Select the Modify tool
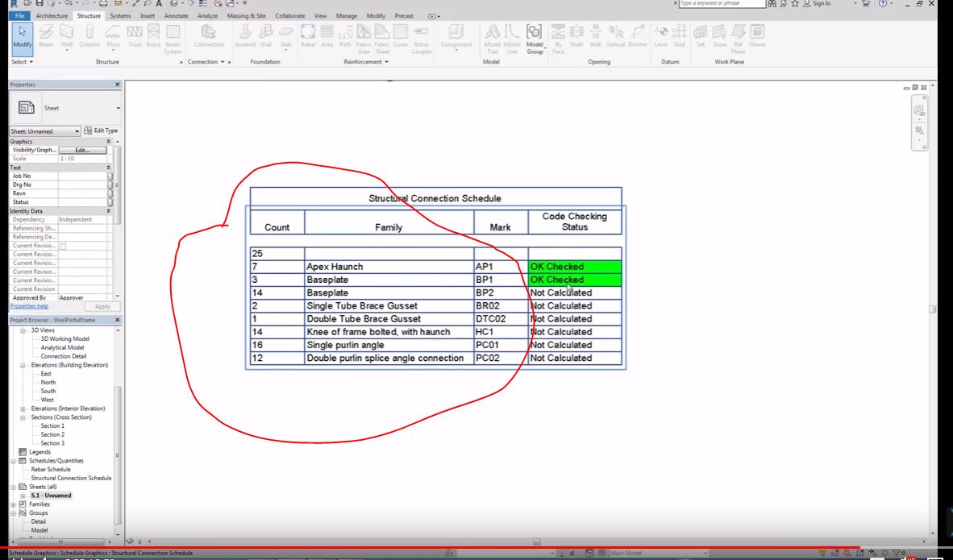The image size is (953, 560). (x=21, y=38)
